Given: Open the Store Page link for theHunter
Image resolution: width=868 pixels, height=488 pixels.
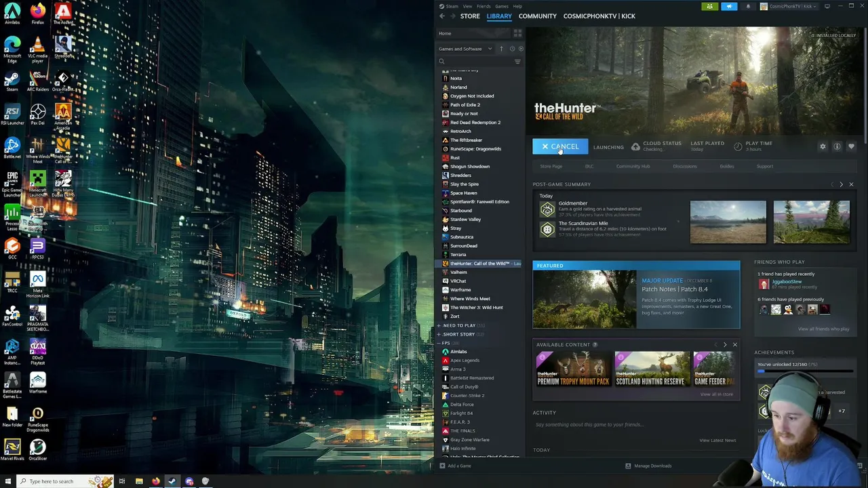Looking at the screenshot, I should point(551,166).
